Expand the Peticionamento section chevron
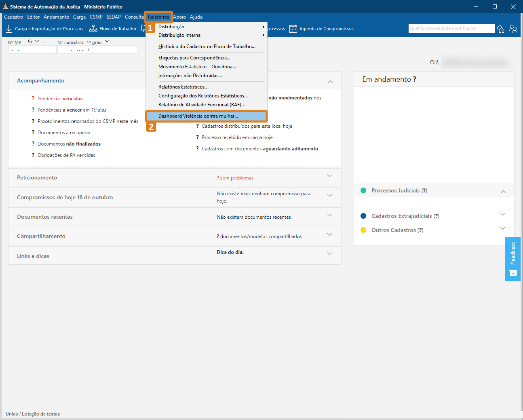The image size is (523, 420). [329, 176]
